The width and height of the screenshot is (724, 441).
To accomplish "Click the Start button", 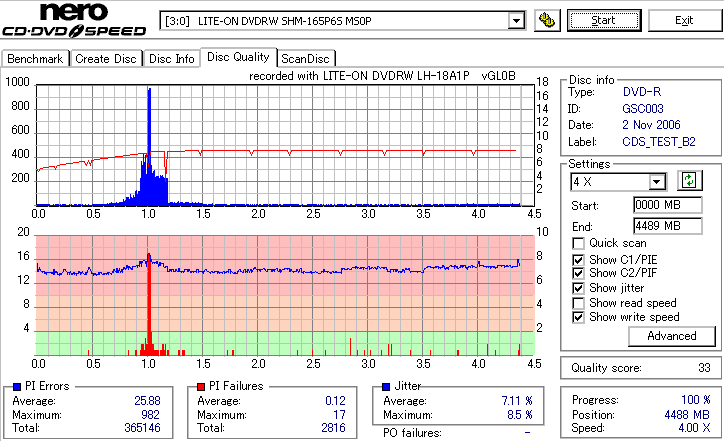I will 604,20.
